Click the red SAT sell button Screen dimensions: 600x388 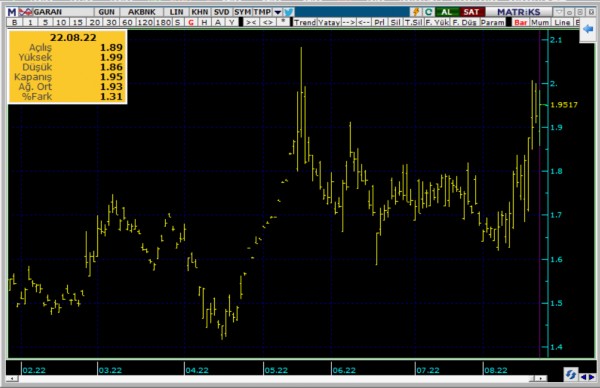pyautogui.click(x=471, y=12)
